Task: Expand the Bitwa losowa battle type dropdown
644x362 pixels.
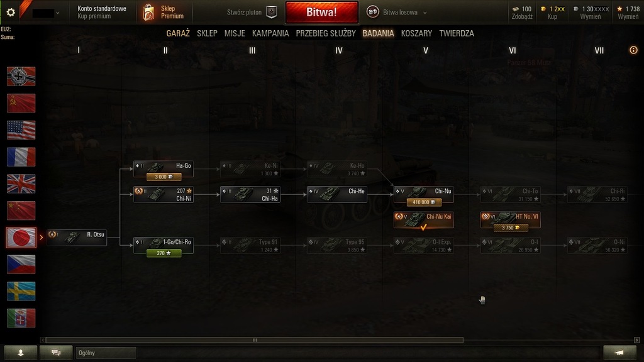Action: pyautogui.click(x=425, y=13)
